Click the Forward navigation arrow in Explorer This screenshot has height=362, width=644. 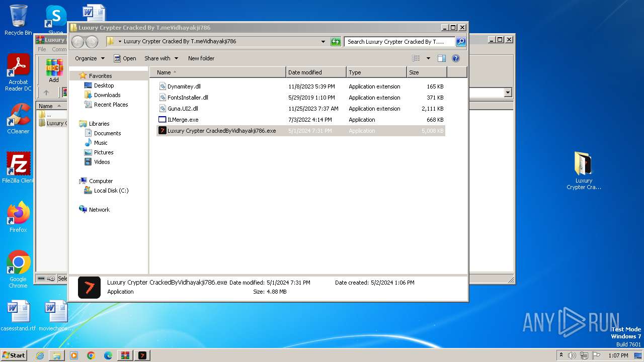pyautogui.click(x=92, y=42)
